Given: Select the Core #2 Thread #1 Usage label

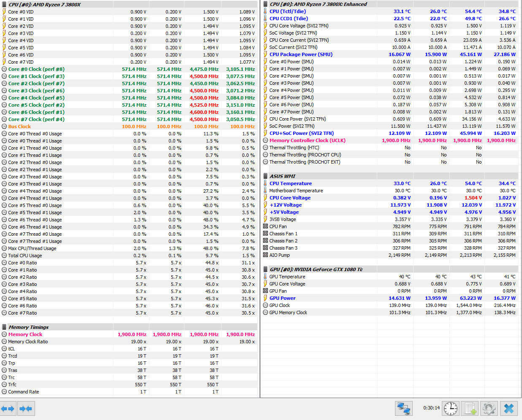Looking at the screenshot, I should 35,170.
